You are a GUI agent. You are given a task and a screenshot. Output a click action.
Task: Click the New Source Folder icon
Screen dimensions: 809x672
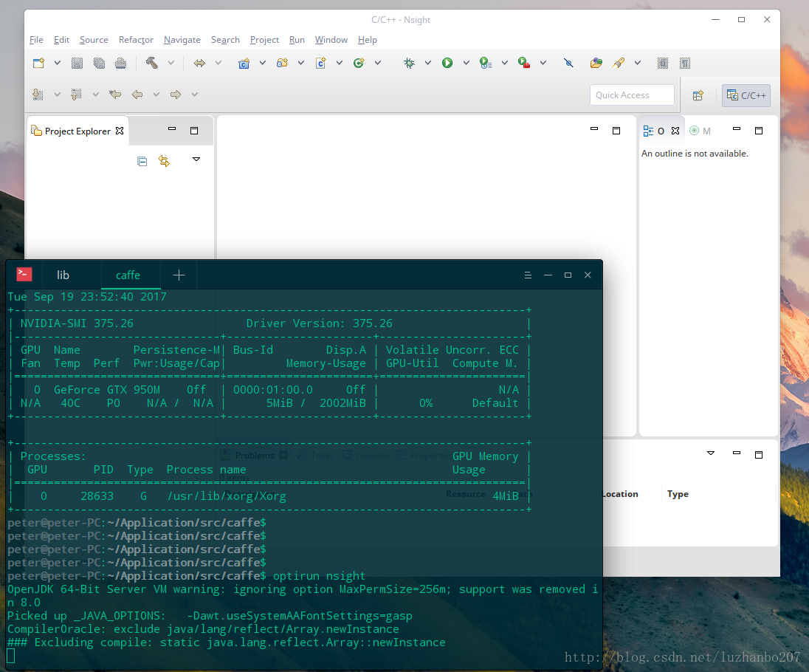pyautogui.click(x=282, y=63)
